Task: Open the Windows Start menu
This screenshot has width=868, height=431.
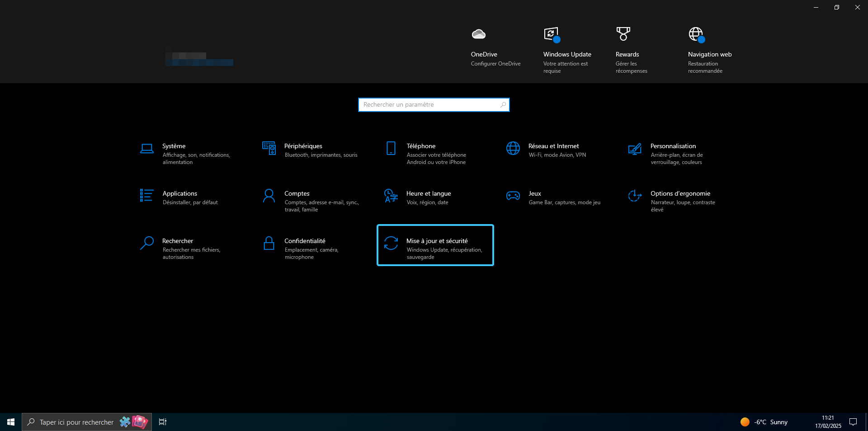Action: 11,422
